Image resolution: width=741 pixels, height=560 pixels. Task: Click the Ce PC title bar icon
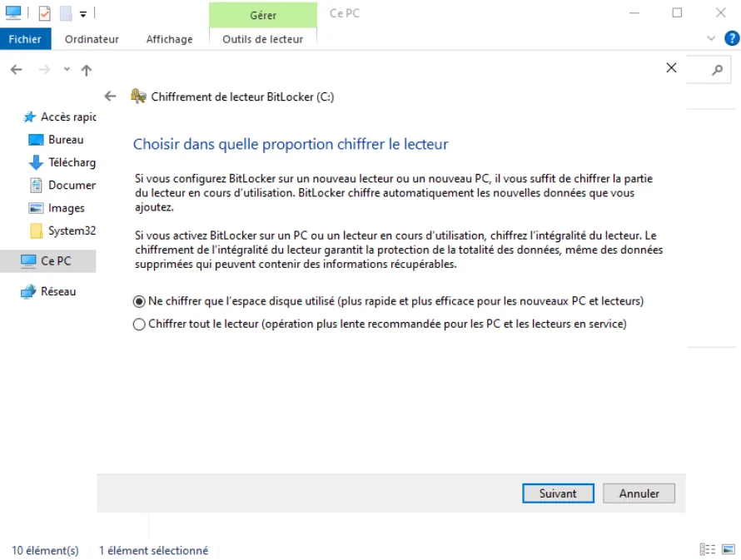click(x=13, y=12)
